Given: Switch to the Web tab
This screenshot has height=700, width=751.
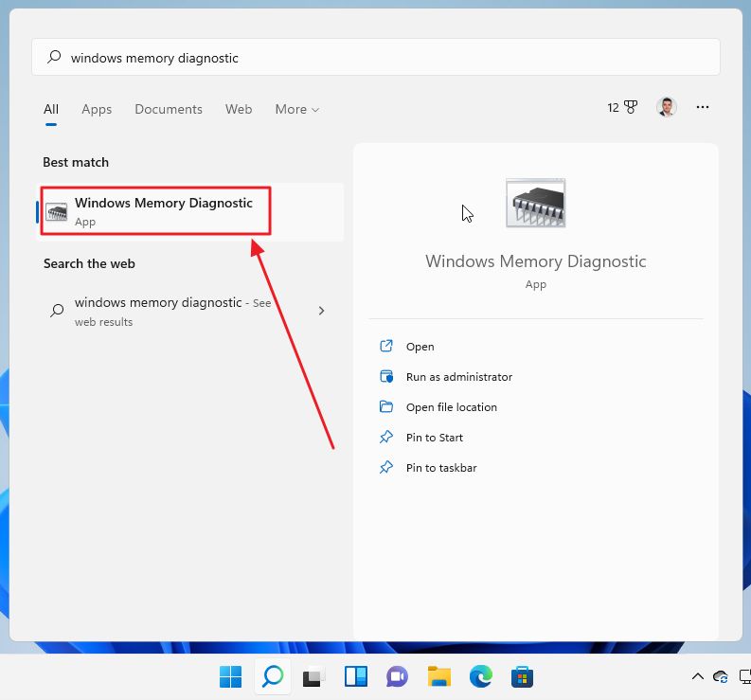Looking at the screenshot, I should (x=239, y=109).
